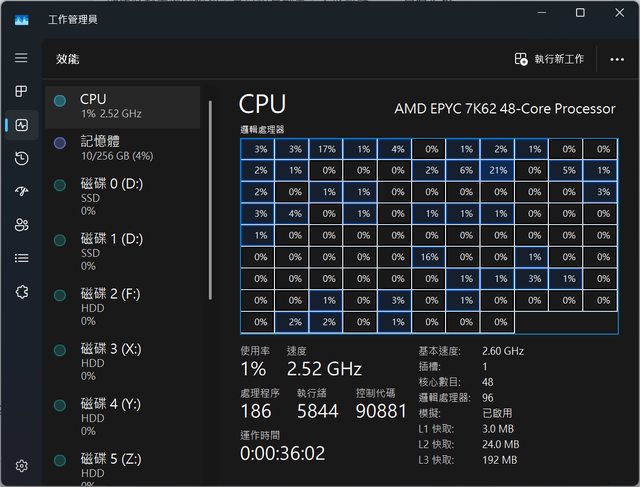The width and height of the screenshot is (640, 487).
Task: Click the resource list scrollbar
Action: [x=210, y=200]
